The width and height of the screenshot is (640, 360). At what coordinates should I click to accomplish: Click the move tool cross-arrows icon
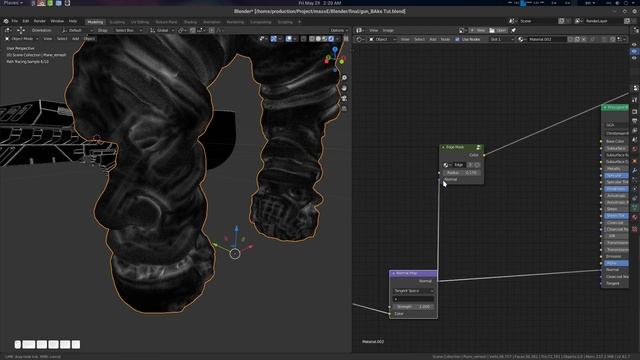coord(21,30)
